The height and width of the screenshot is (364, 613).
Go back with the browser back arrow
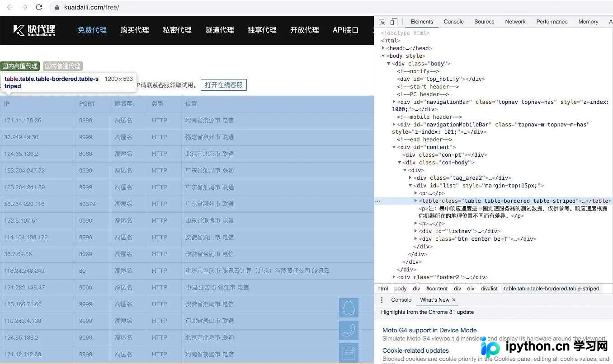point(10,7)
